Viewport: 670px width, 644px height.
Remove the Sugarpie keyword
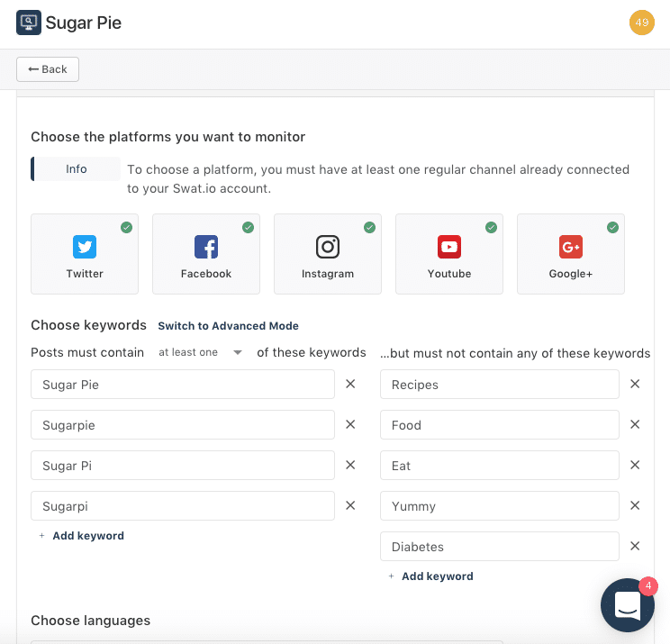click(350, 424)
